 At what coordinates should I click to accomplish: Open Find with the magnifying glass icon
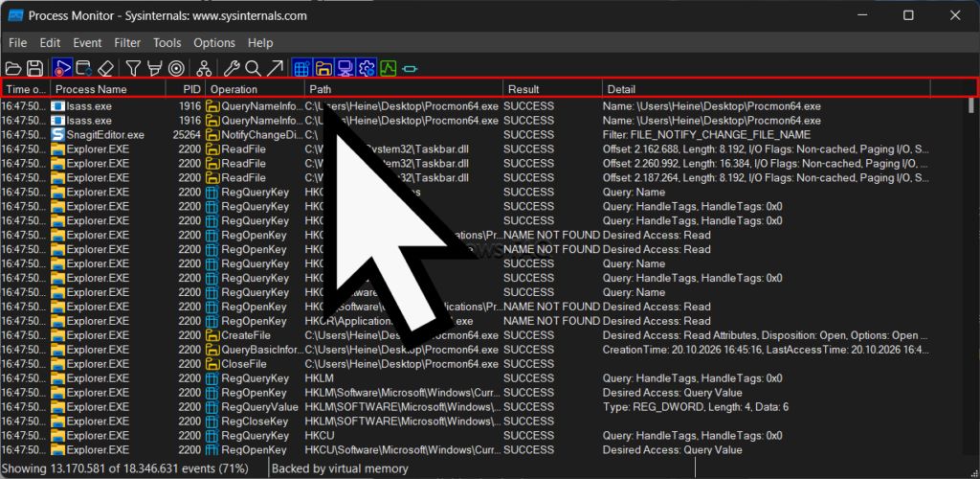tap(253, 68)
